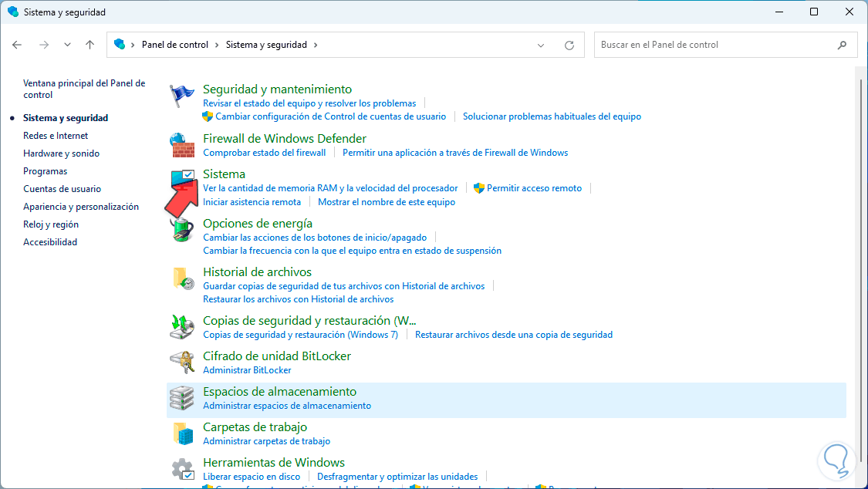Click Guardar copias de seguridad de tus archivos
Image resolution: width=868 pixels, height=489 pixels.
tap(344, 286)
